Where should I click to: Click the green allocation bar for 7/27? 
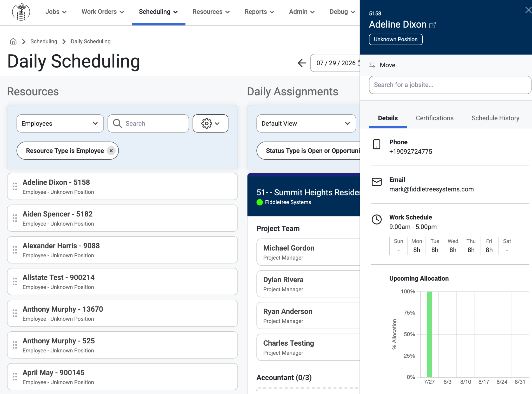[x=429, y=334]
